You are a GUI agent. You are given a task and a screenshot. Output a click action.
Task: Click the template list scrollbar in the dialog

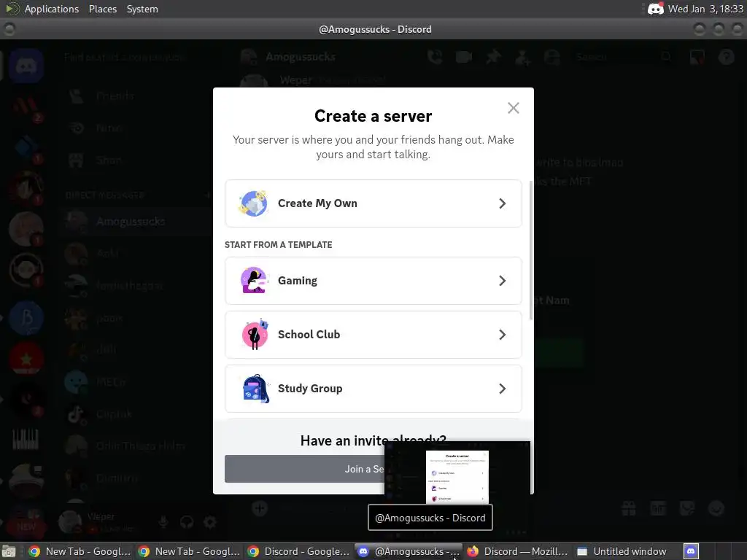[531, 250]
